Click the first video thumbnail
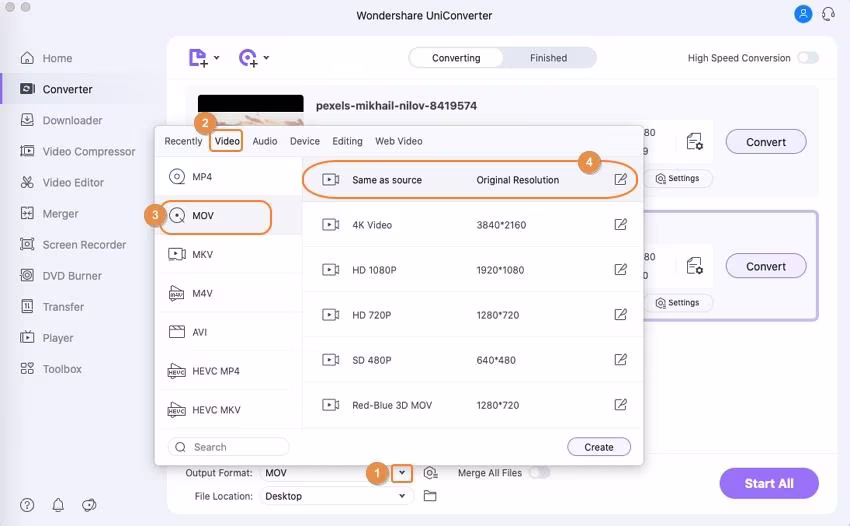 250,111
